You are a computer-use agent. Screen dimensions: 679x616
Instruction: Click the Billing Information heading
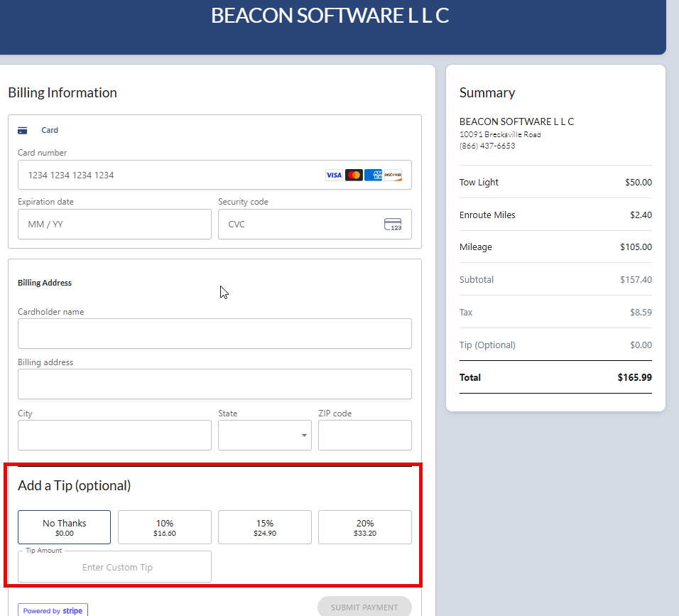click(x=63, y=92)
